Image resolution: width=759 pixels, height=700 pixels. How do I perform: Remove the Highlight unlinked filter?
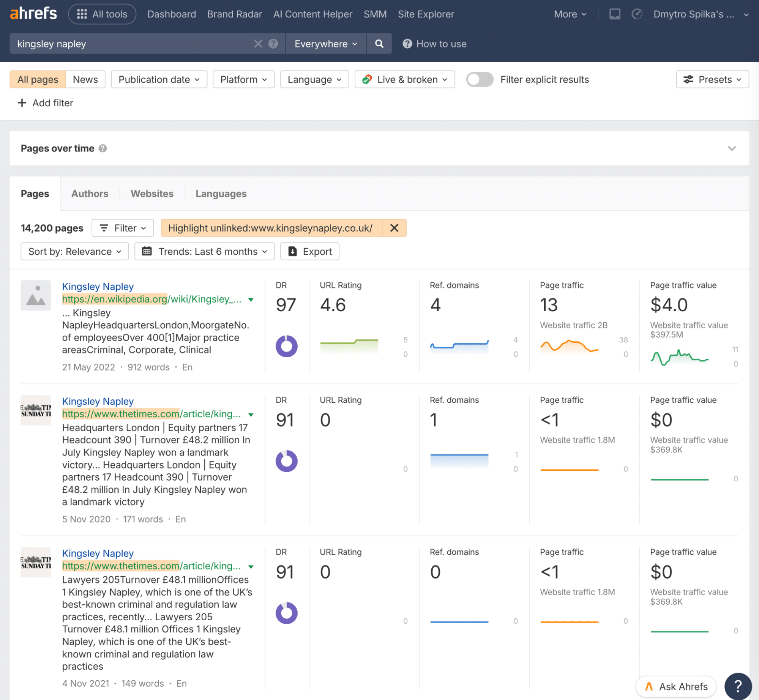[x=394, y=228]
